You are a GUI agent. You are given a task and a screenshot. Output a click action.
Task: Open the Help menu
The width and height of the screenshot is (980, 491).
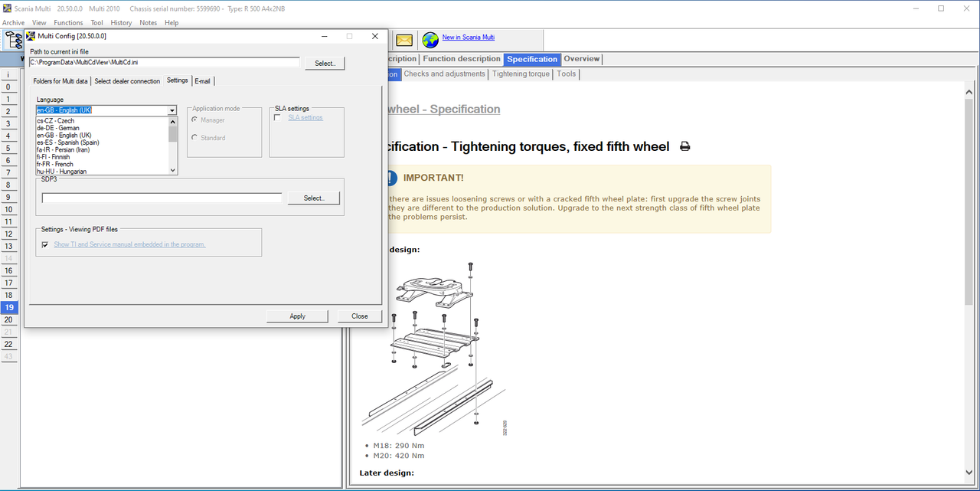click(x=171, y=22)
